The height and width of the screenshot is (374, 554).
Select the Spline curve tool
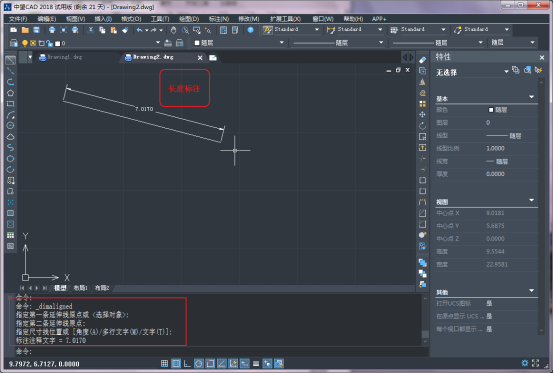click(x=10, y=148)
